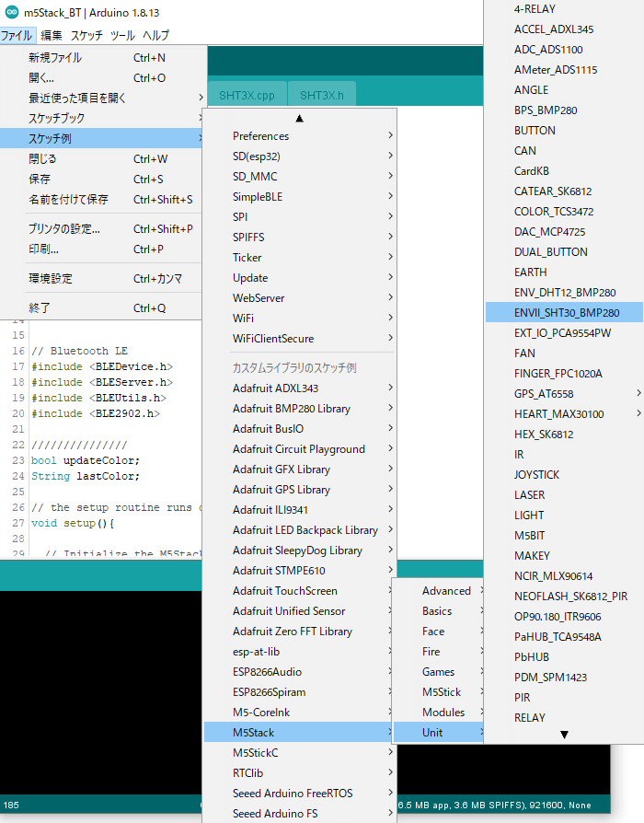Expand the スケッチ例 submenu
The width and height of the screenshot is (644, 823).
[x=100, y=139]
